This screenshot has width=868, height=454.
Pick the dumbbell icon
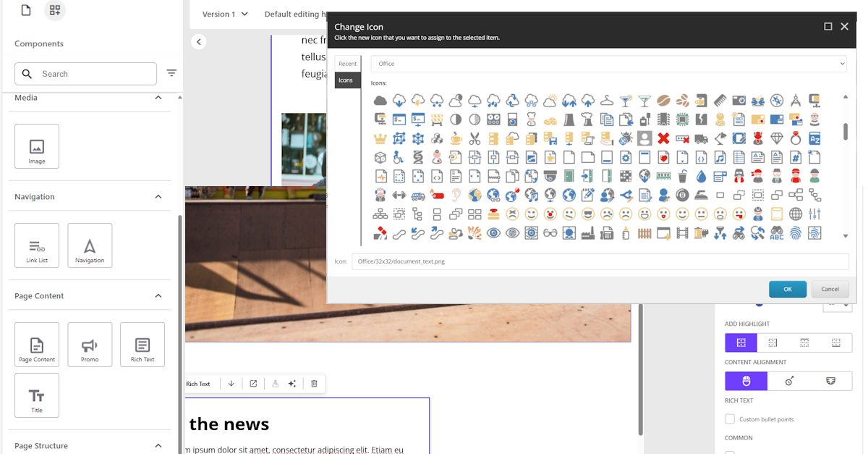pos(399,195)
